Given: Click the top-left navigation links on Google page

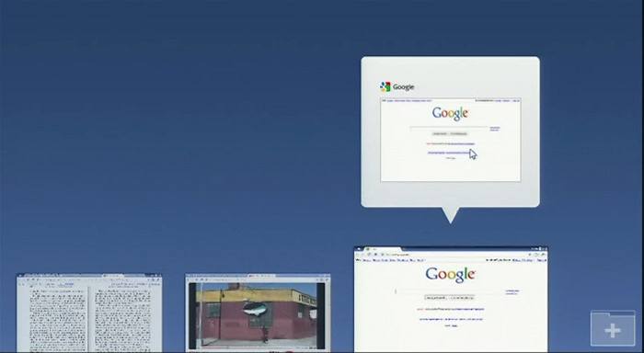Looking at the screenshot, I should [390, 260].
